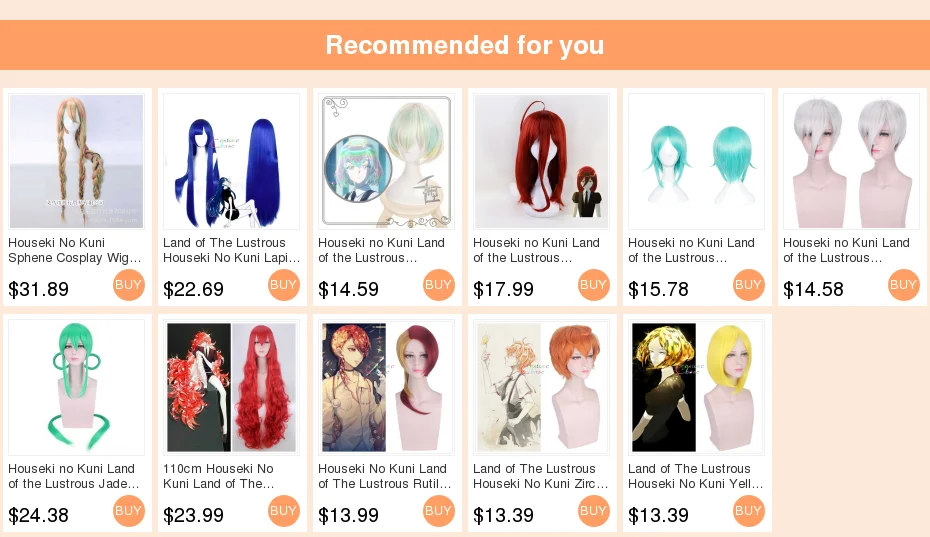View the orange short Zircon wig thumbnail
Viewport: 930px width, 537px height.
(542, 387)
